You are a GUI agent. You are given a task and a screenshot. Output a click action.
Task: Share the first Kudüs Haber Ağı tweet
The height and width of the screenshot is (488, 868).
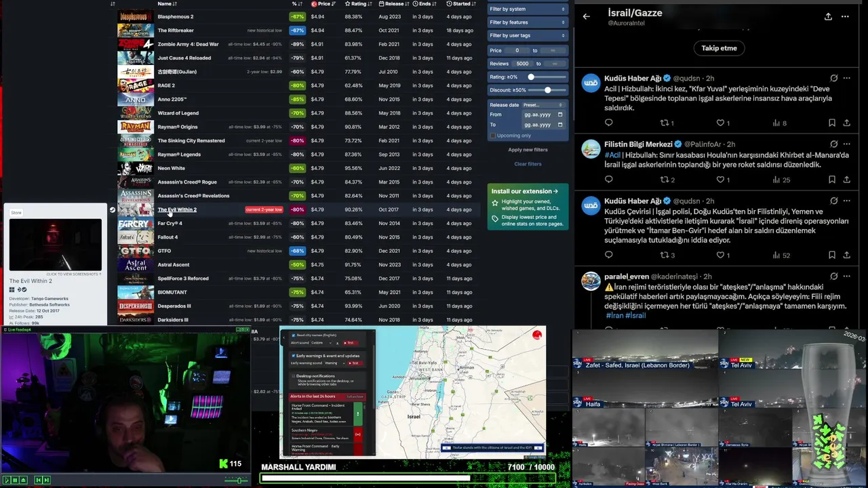coord(846,123)
